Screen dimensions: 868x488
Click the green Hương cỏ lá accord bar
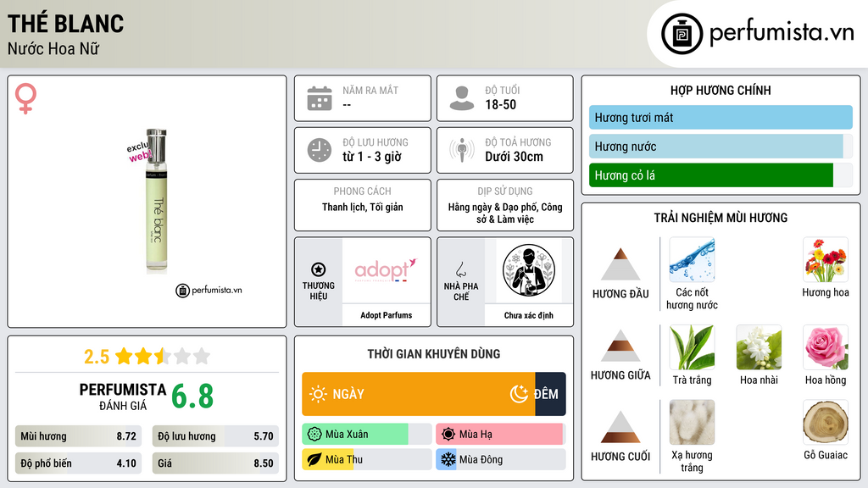[x=711, y=175]
